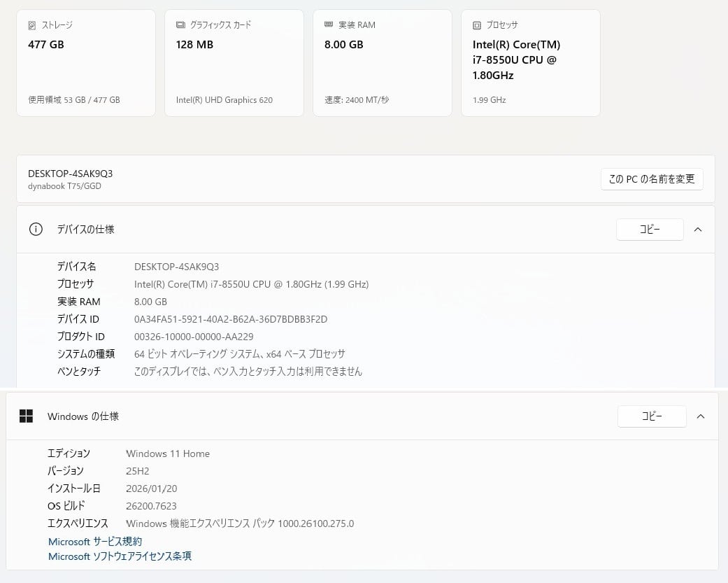Open the Microsoft サービス規約 link

pos(95,542)
